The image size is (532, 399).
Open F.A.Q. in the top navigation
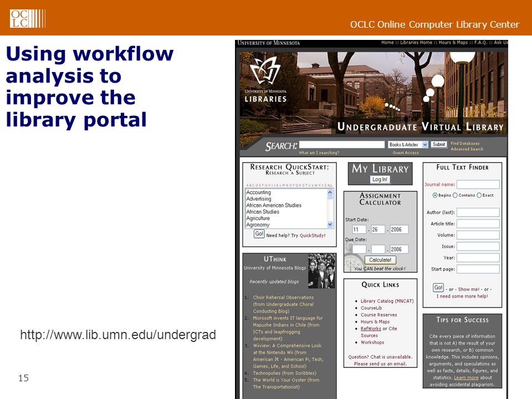point(480,43)
